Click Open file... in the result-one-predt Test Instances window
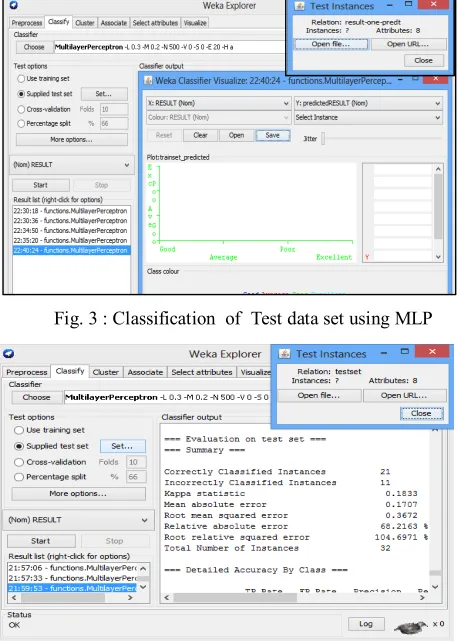The height and width of the screenshot is (642, 458). 331,44
